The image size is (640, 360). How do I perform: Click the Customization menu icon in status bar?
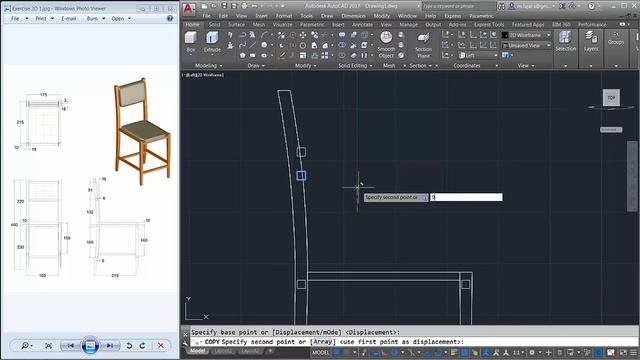[x=634, y=352]
